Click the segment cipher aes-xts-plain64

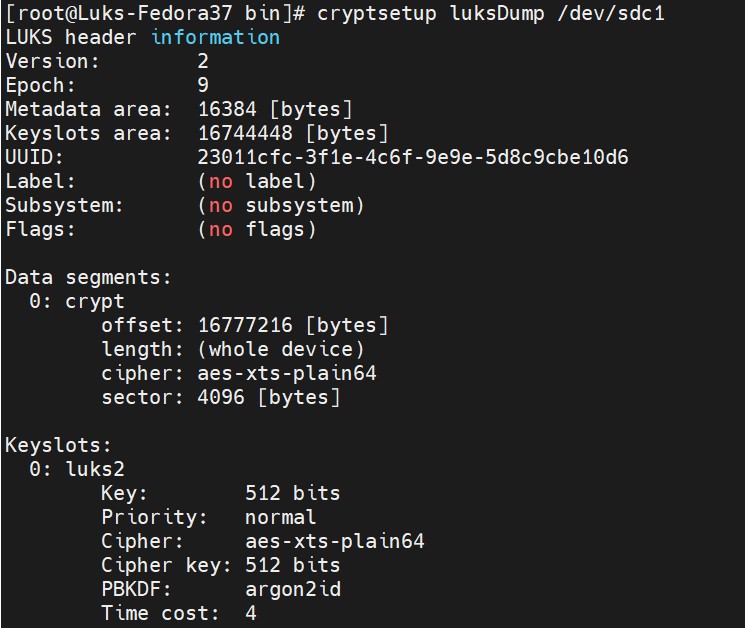click(x=287, y=373)
